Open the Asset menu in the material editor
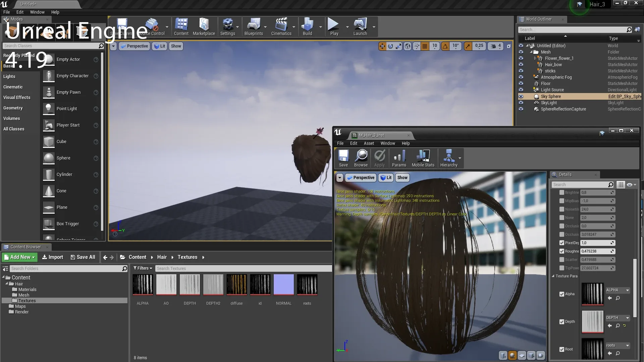This screenshot has height=362, width=644. click(x=369, y=143)
